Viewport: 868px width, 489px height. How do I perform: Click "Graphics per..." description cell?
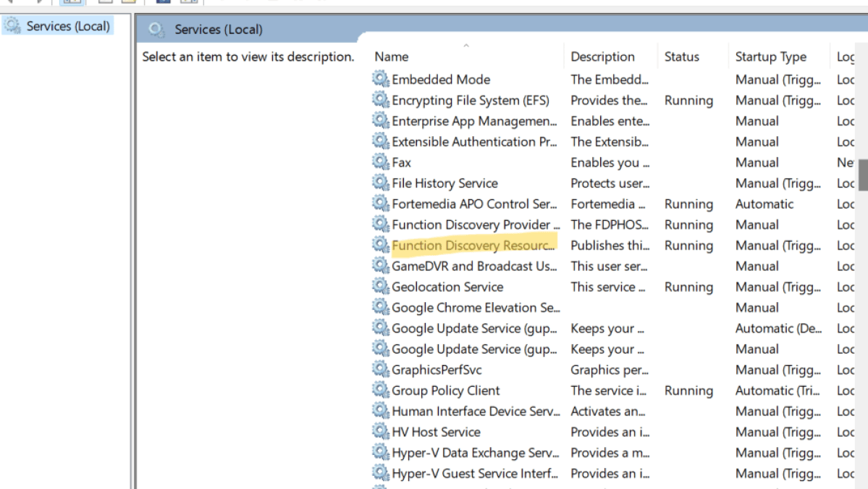[x=610, y=369]
